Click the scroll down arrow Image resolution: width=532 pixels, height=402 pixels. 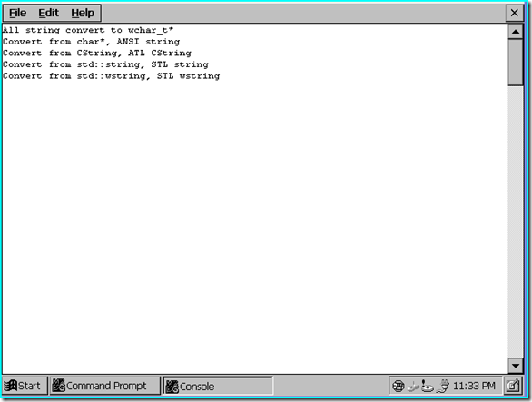click(x=516, y=366)
